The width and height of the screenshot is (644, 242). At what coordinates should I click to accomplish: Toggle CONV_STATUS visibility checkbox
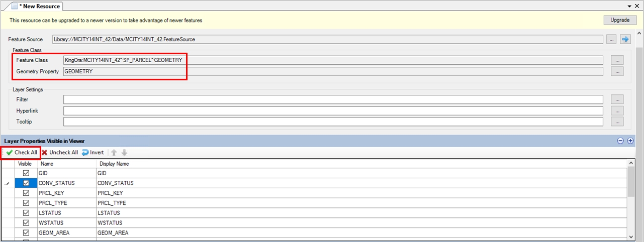tap(26, 183)
